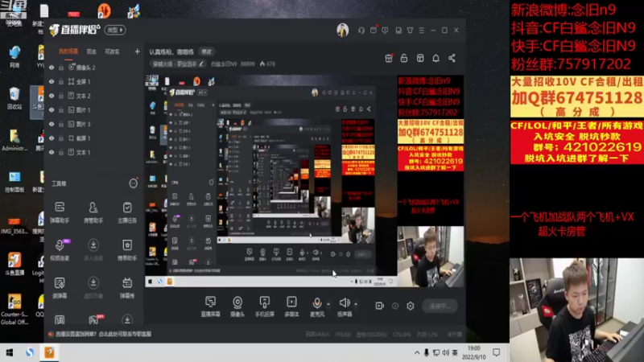Show hidden icons in system tray
Image resolution: width=644 pixels, height=362 pixels.
click(x=417, y=352)
